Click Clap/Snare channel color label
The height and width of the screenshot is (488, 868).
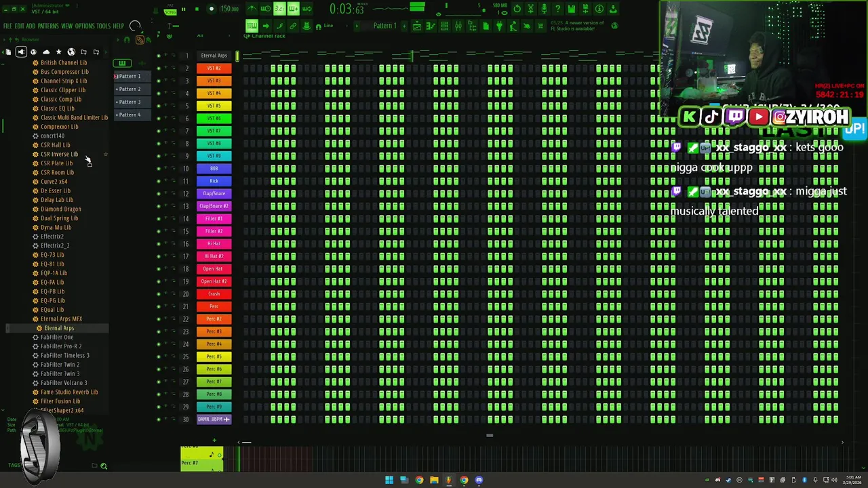tap(214, 194)
